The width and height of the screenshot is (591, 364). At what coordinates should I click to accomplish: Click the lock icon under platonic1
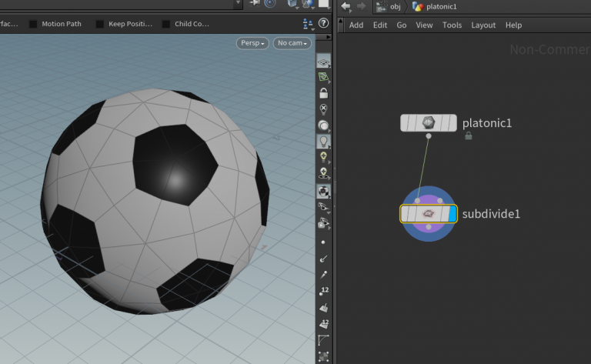[469, 135]
